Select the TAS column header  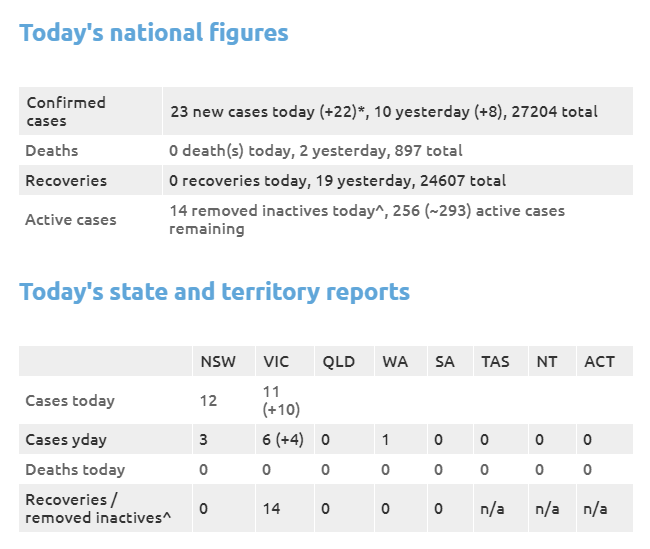tap(495, 362)
